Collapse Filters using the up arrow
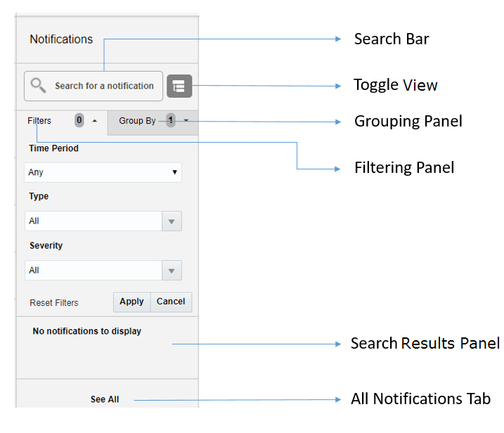 pyautogui.click(x=94, y=121)
